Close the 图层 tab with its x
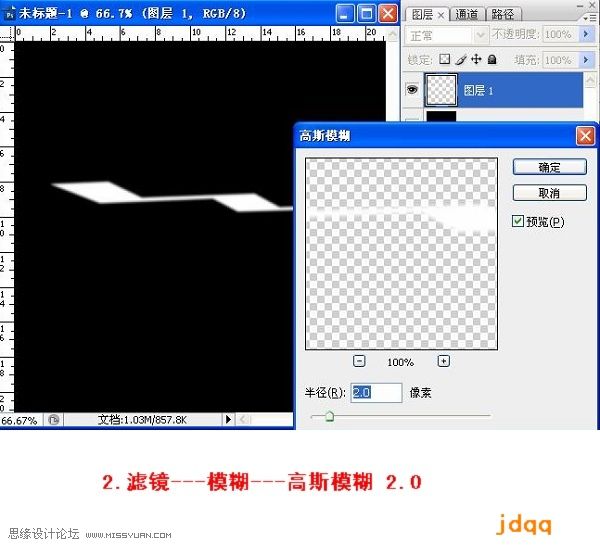 tap(441, 15)
